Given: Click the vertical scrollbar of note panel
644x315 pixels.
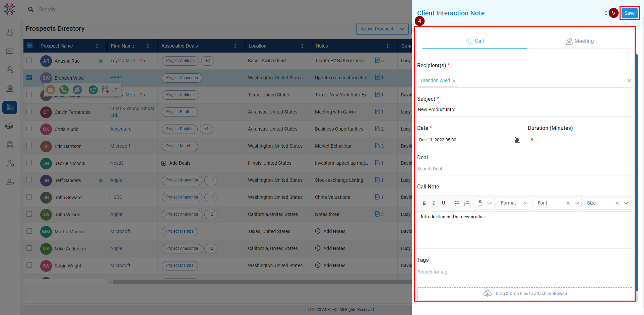Looking at the screenshot, I should (x=637, y=172).
